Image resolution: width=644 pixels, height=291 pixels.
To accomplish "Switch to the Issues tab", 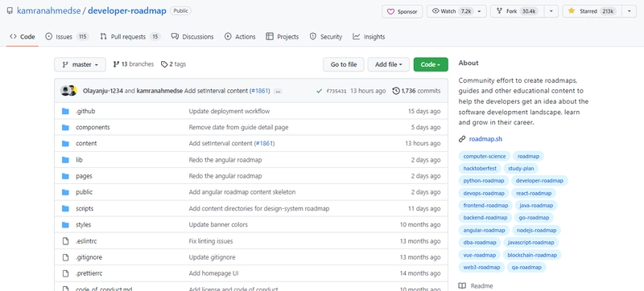I will (x=67, y=36).
